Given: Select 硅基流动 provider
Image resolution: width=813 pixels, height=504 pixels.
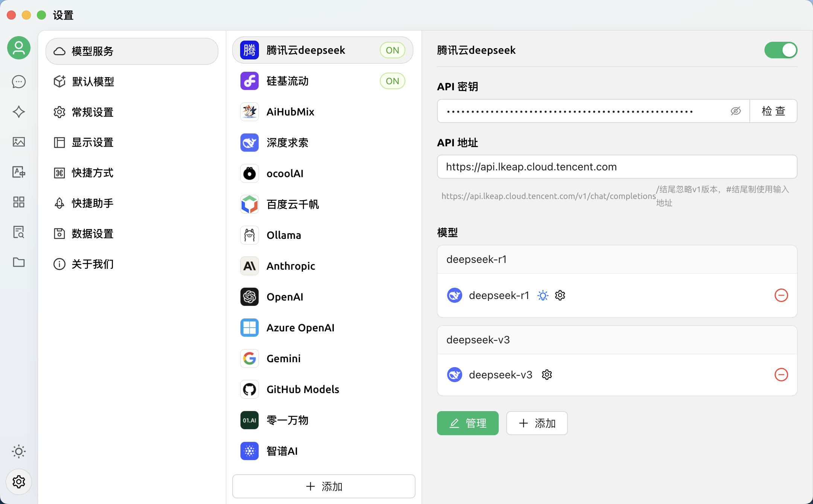Looking at the screenshot, I should pyautogui.click(x=323, y=81).
